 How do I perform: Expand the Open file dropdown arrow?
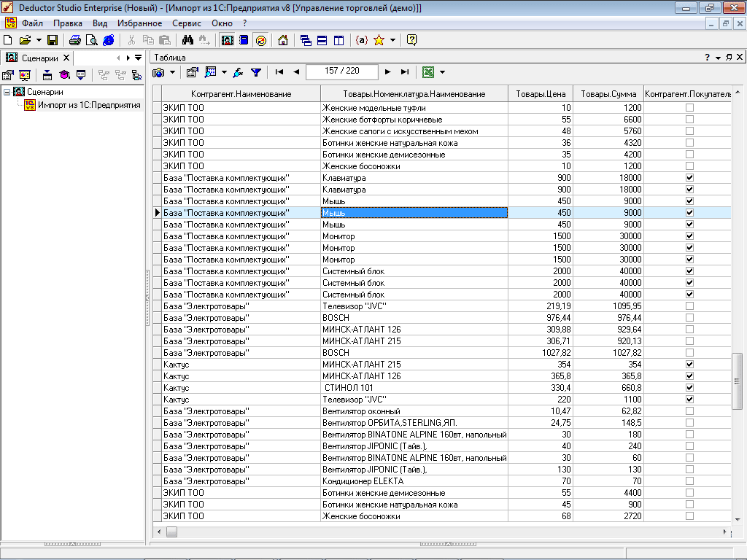[x=39, y=40]
